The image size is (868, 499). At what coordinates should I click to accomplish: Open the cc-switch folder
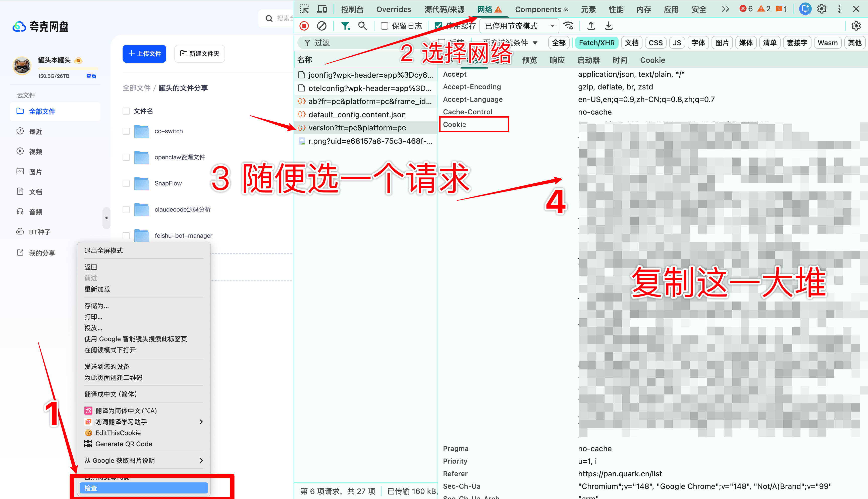pyautogui.click(x=169, y=131)
